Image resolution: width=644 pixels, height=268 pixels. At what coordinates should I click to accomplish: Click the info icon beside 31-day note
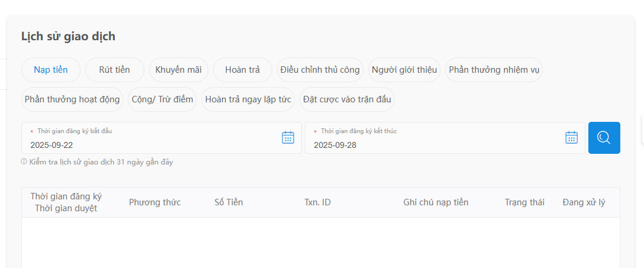(x=24, y=162)
